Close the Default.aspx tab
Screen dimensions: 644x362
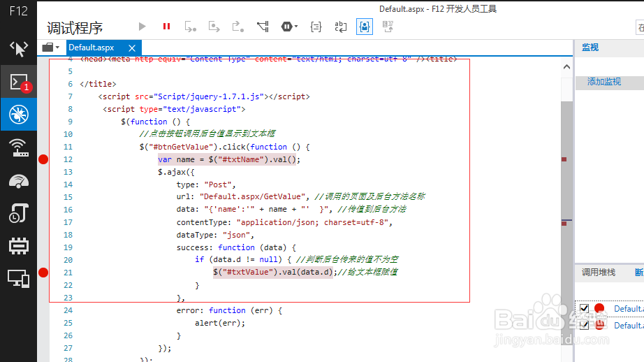tap(132, 48)
